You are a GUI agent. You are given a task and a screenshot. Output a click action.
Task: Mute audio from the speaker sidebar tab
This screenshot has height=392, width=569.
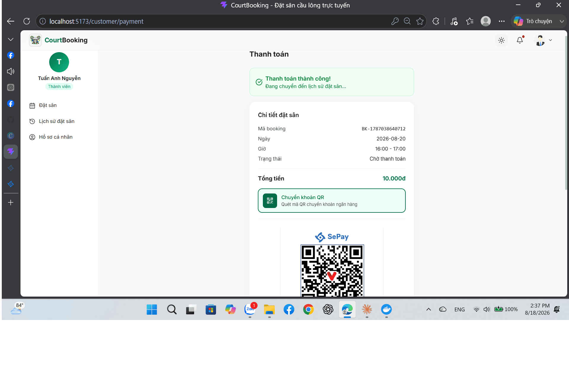[x=11, y=71]
